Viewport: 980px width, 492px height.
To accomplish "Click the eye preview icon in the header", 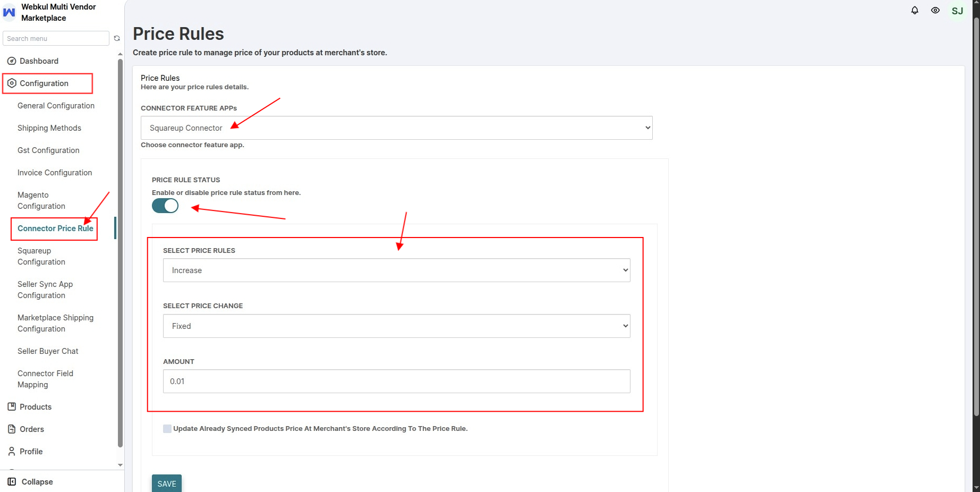I will tap(935, 11).
